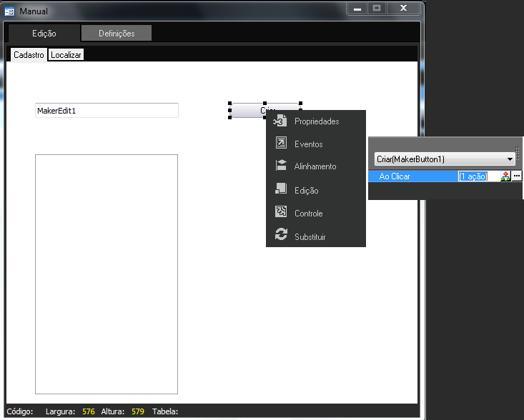
Task: Open flow editor icon beside (1 ação)
Action: click(505, 176)
